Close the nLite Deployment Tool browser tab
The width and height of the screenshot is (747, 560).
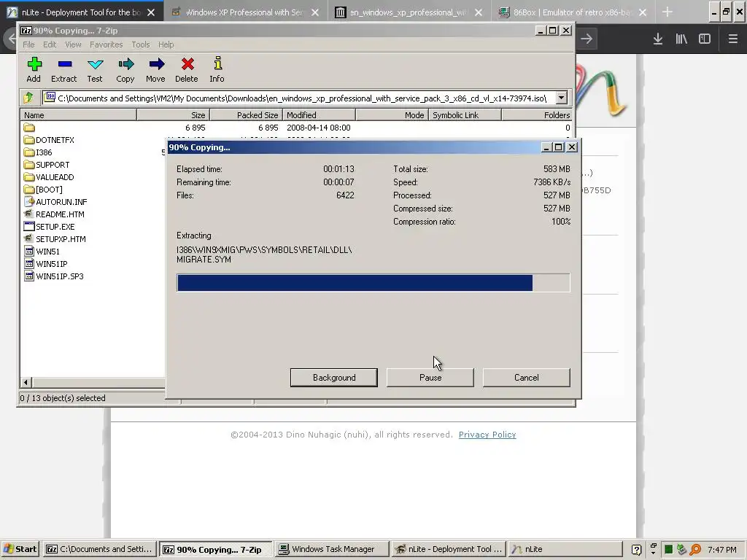point(151,12)
